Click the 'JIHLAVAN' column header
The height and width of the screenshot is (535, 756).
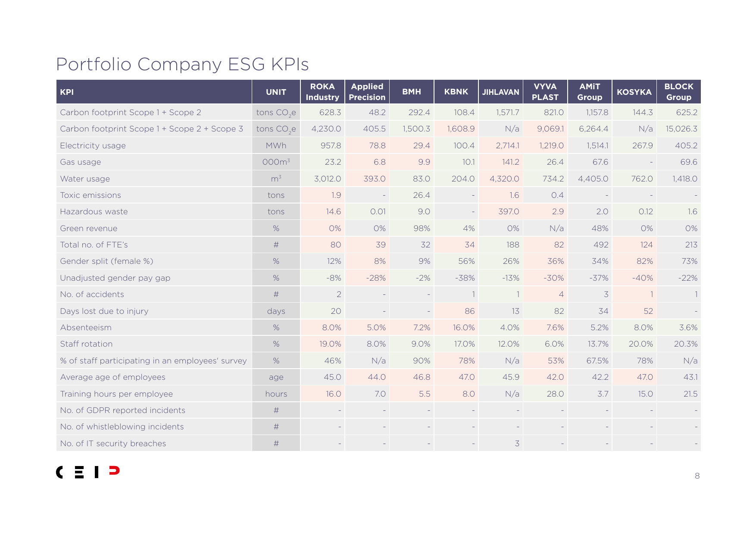pos(501,92)
